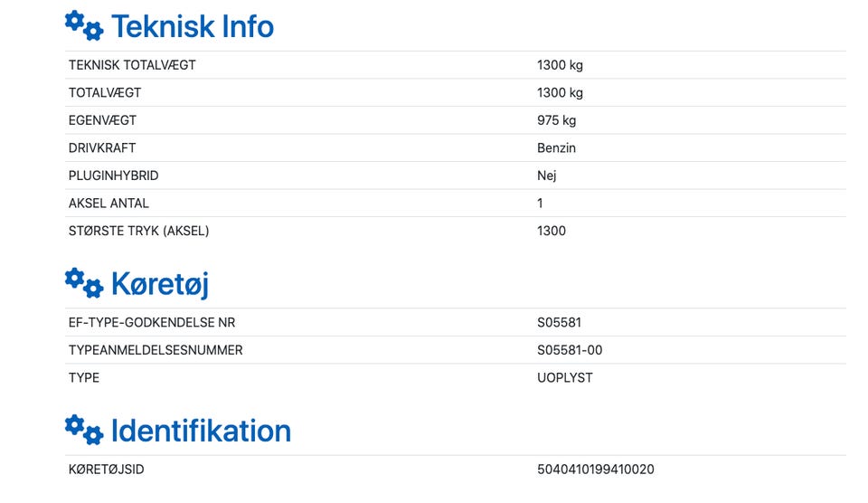The width and height of the screenshot is (868, 503).
Task: Click the TYPEANMELDELSESNUMMER value S05581-00
Action: [x=570, y=350]
